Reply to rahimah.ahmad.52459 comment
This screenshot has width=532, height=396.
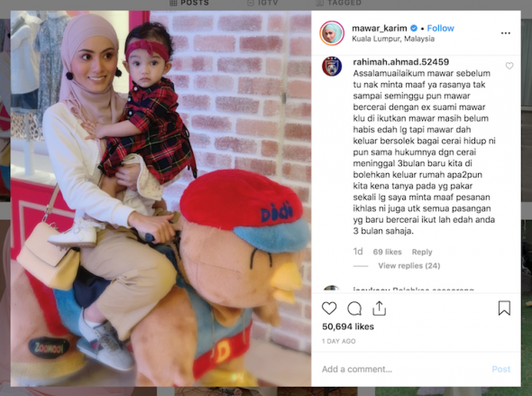pos(422,252)
